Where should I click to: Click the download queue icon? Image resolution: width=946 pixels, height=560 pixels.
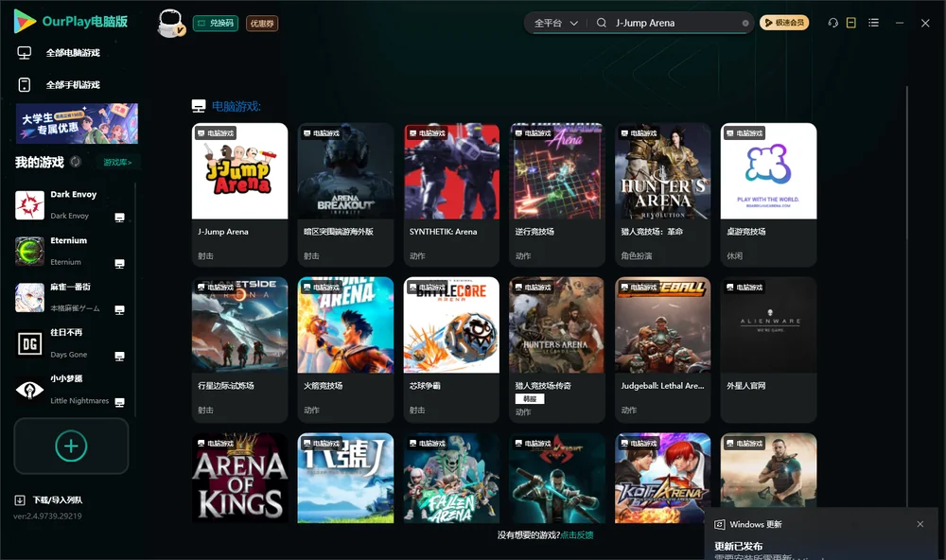(20, 500)
